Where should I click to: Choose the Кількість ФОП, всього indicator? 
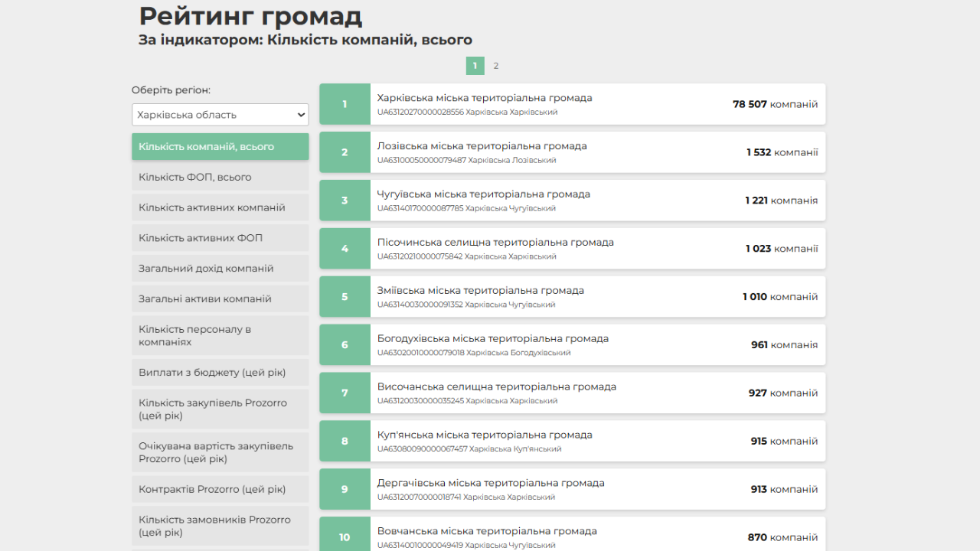pyautogui.click(x=220, y=178)
